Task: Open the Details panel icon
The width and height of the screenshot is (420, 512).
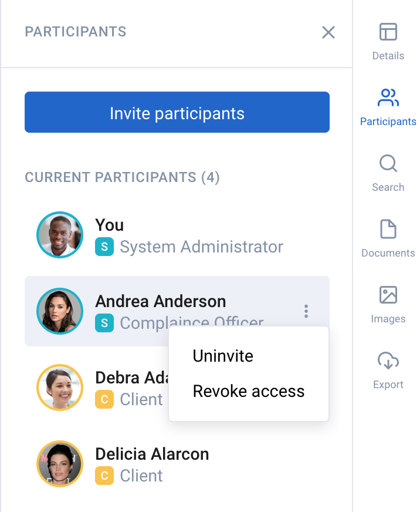Action: pyautogui.click(x=388, y=32)
